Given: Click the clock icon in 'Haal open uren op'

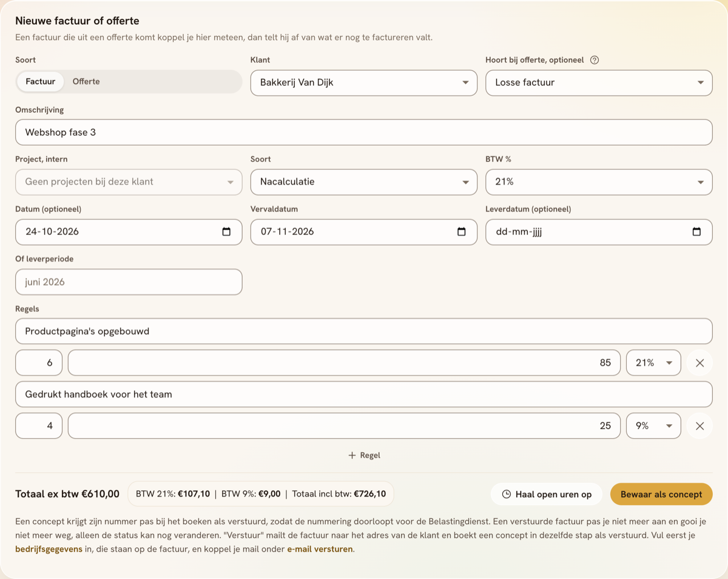Looking at the screenshot, I should 507,495.
